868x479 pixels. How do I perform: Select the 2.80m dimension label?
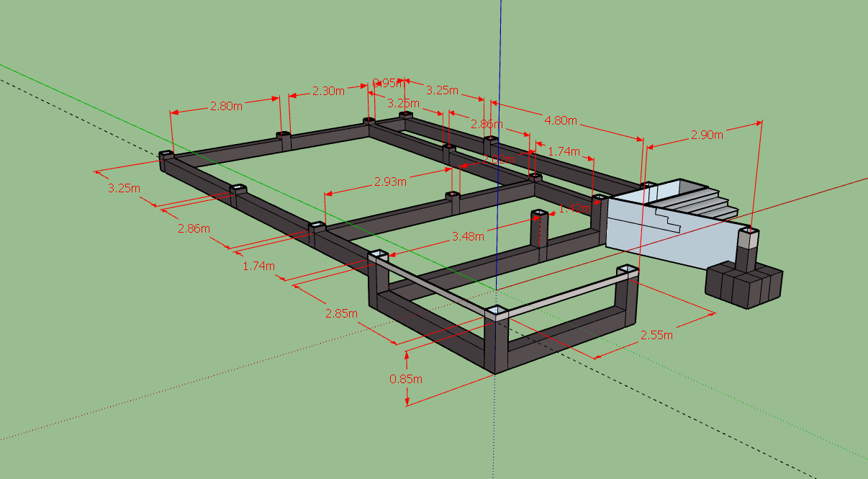point(226,106)
